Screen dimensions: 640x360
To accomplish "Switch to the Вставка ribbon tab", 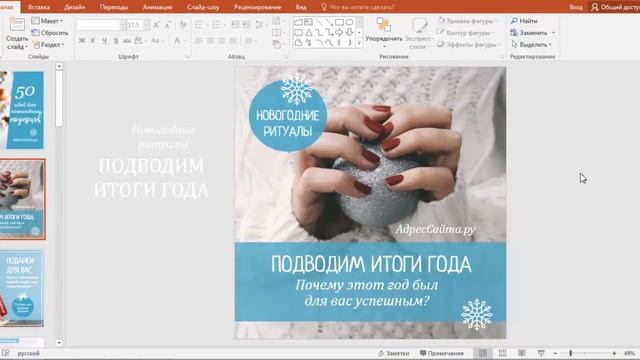I will click(x=39, y=7).
